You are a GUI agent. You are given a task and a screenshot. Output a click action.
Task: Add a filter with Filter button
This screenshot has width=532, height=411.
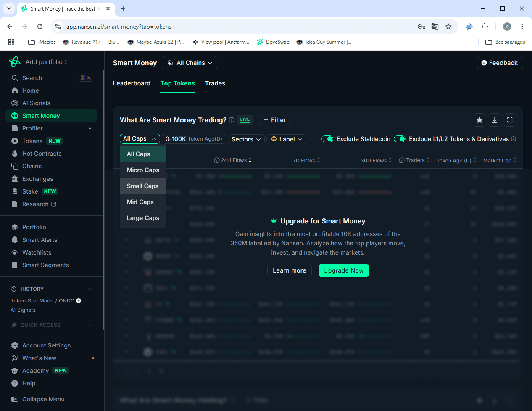pos(275,120)
